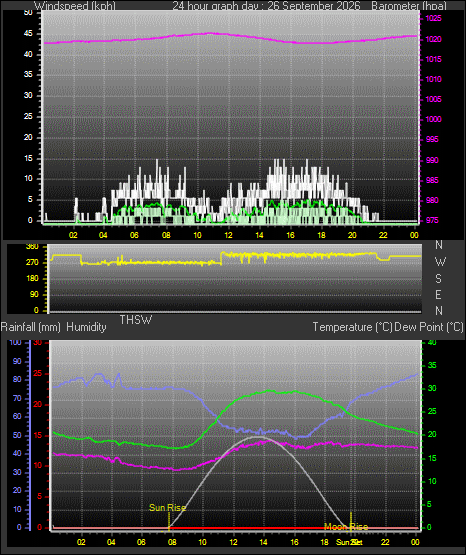The width and height of the screenshot is (466, 555).
Task: Click the 100 value on humidity axis
Action: coord(15,342)
